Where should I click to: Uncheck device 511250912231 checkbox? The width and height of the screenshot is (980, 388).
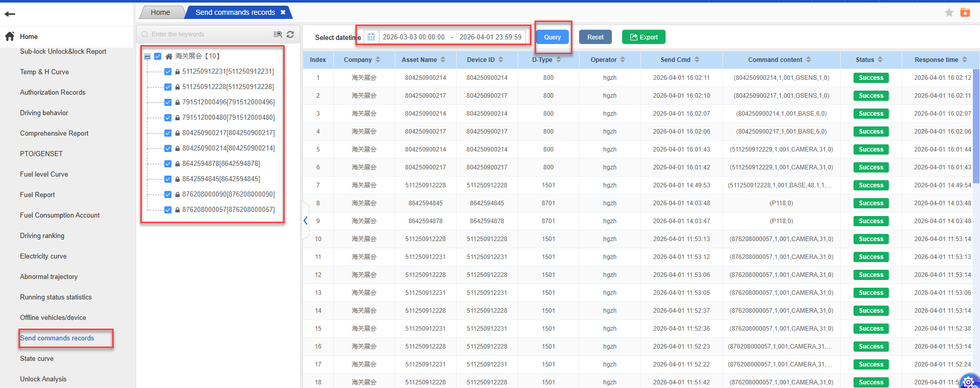point(168,72)
